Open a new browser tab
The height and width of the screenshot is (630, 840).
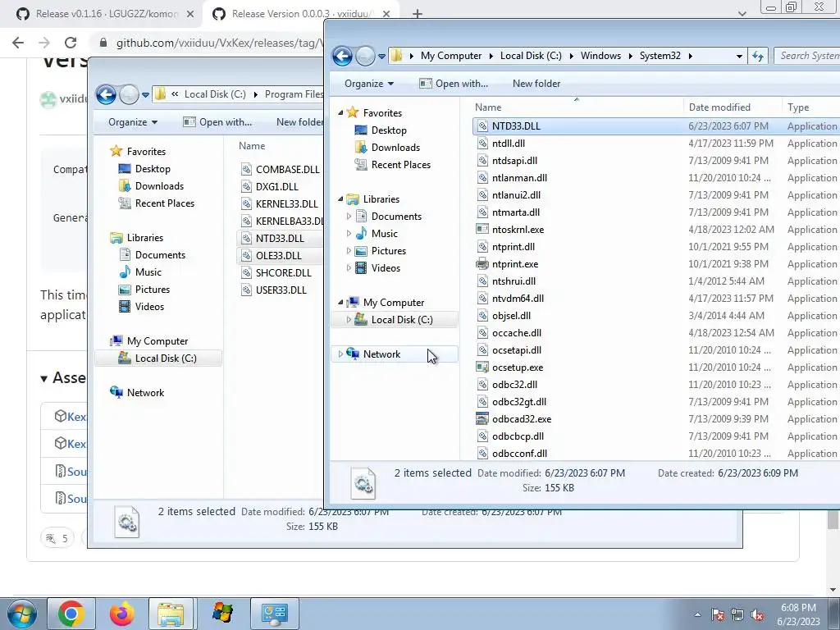click(x=418, y=14)
